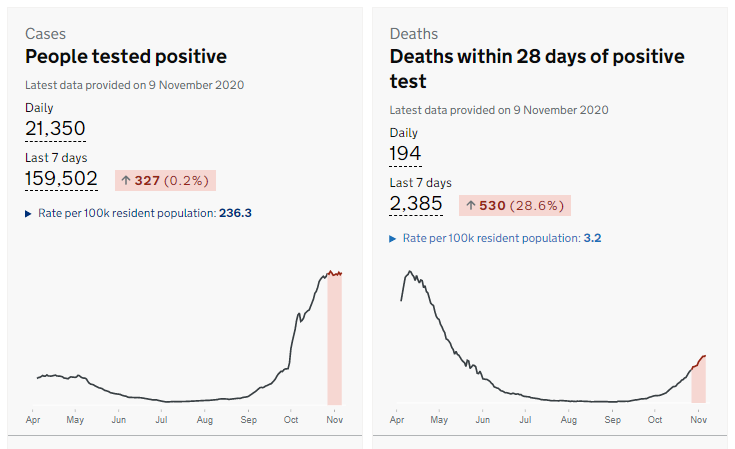The width and height of the screenshot is (735, 449).
Task: Click the May marker on deaths chart axis
Action: click(x=439, y=420)
